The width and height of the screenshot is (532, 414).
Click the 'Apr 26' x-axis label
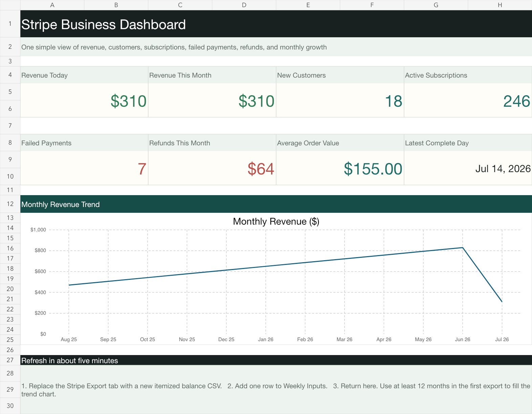[x=384, y=339]
